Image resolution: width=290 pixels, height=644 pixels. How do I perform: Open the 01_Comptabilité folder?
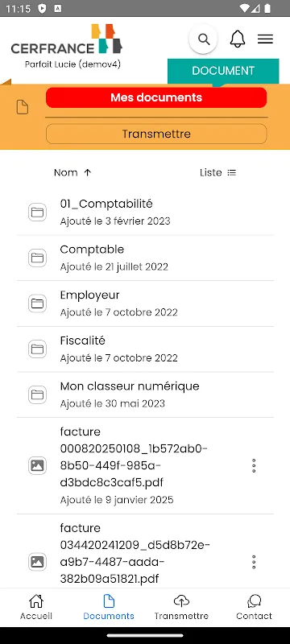point(146,213)
